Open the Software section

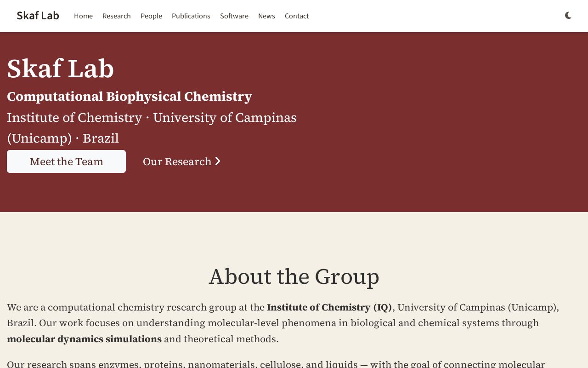click(x=234, y=16)
